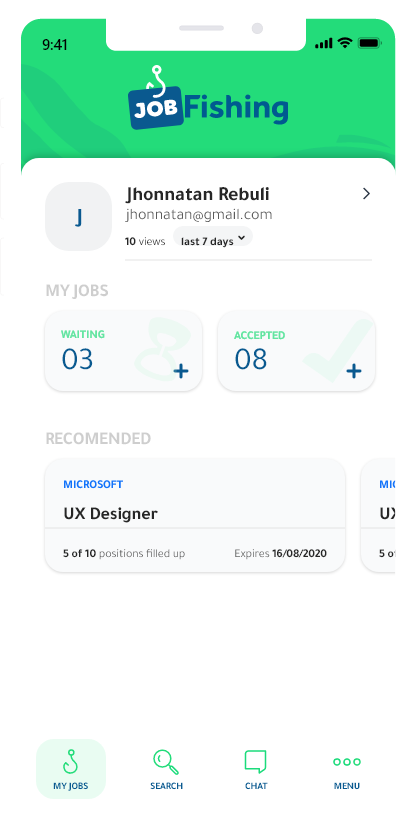Viewport: 413px width, 828px height.
Task: Click the plus icon on Accepted card
Action: pyautogui.click(x=354, y=372)
